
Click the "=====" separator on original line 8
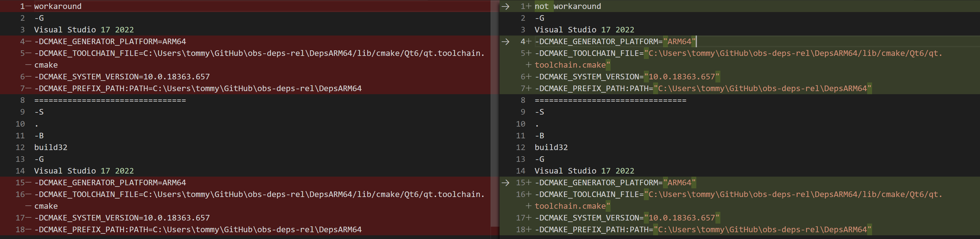tap(110, 100)
